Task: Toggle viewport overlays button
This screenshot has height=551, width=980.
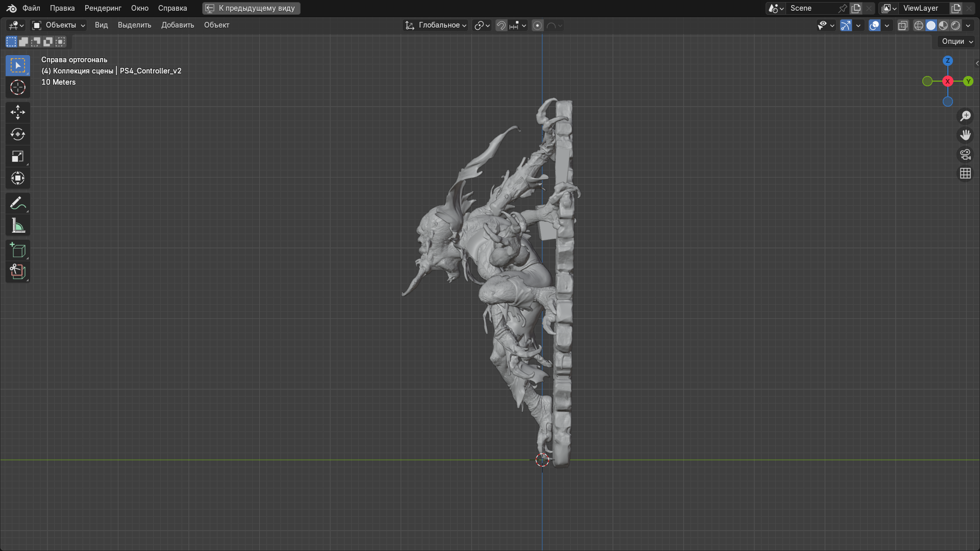Action: 874,26
